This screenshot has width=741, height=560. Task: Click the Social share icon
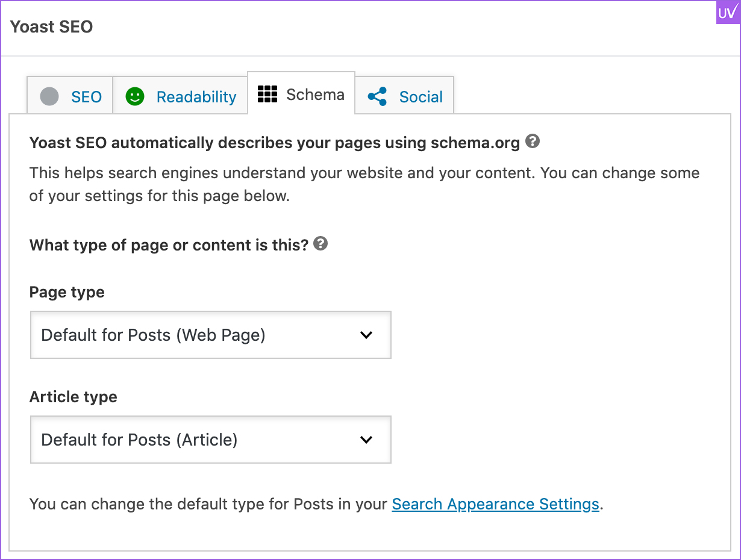point(377,96)
